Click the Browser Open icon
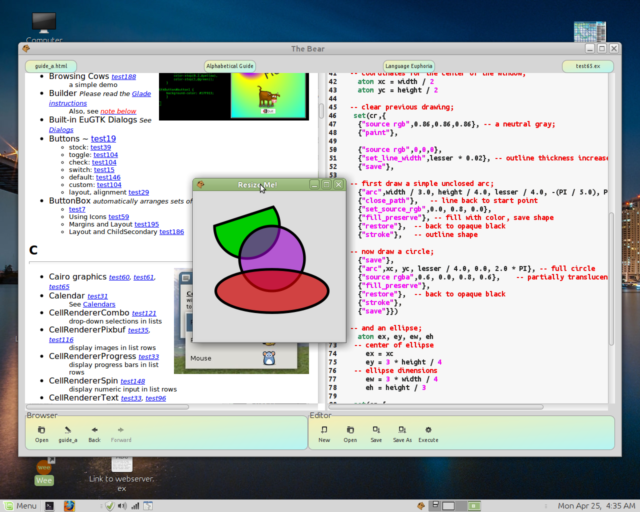This screenshot has height=512, width=640. (41, 431)
